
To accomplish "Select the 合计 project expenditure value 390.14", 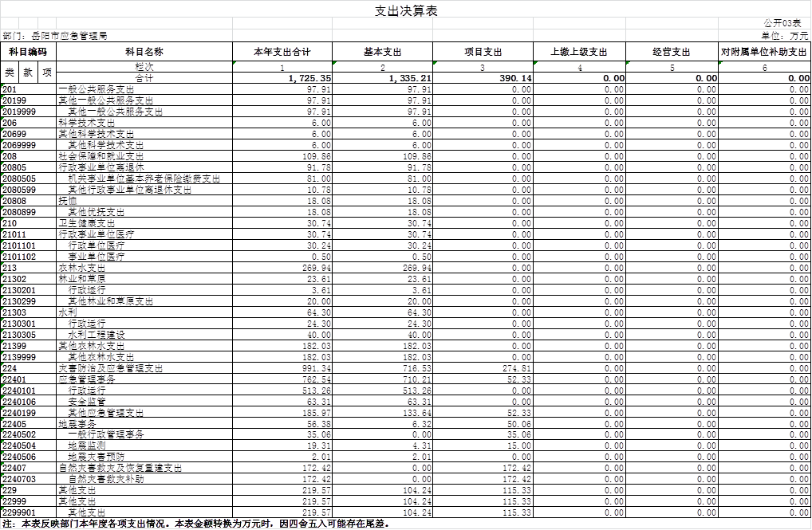I will tap(483, 79).
